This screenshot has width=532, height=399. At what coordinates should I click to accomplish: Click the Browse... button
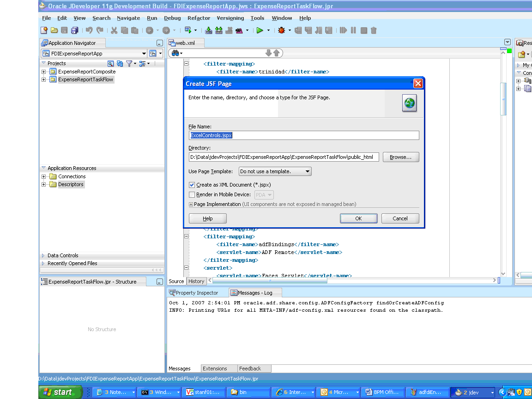(x=401, y=157)
